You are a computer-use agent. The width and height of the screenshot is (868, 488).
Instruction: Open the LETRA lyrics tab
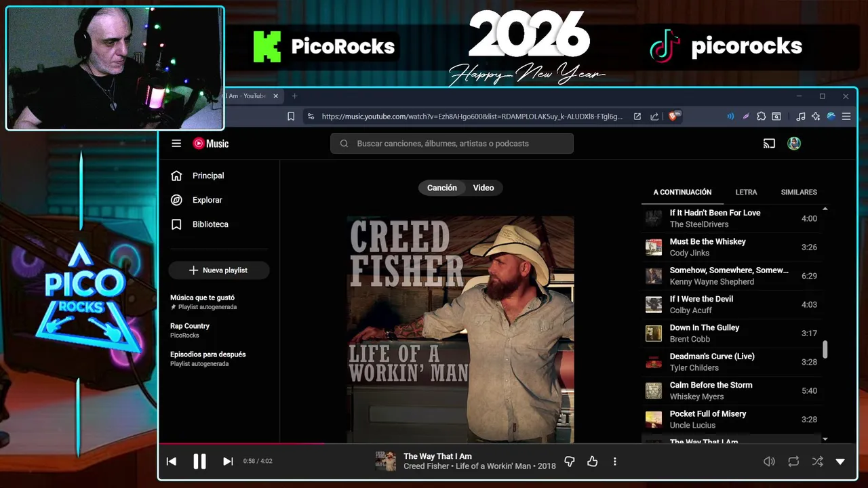[x=746, y=192]
